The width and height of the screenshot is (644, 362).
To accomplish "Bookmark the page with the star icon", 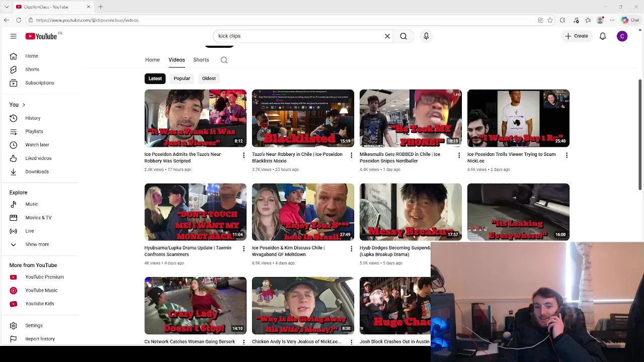I will pos(550,20).
